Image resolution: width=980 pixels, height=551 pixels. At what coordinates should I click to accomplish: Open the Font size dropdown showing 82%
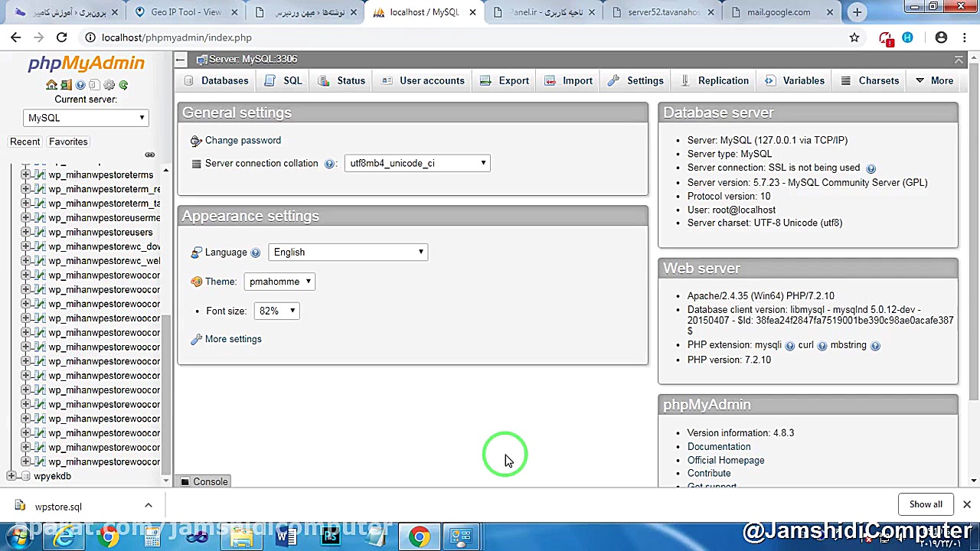(276, 311)
